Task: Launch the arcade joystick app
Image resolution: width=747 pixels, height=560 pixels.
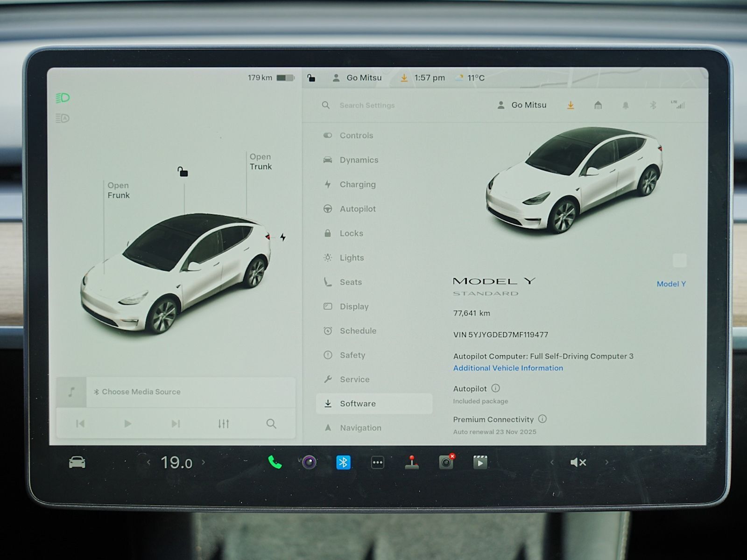Action: pos(411,462)
